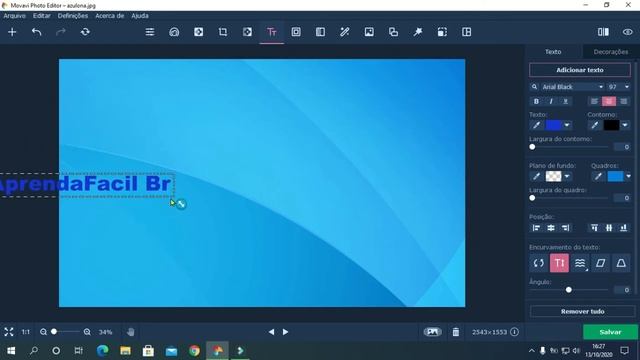The image size is (640, 360).
Task: Open Microsoft Edge from the taskbar
Action: click(102, 351)
